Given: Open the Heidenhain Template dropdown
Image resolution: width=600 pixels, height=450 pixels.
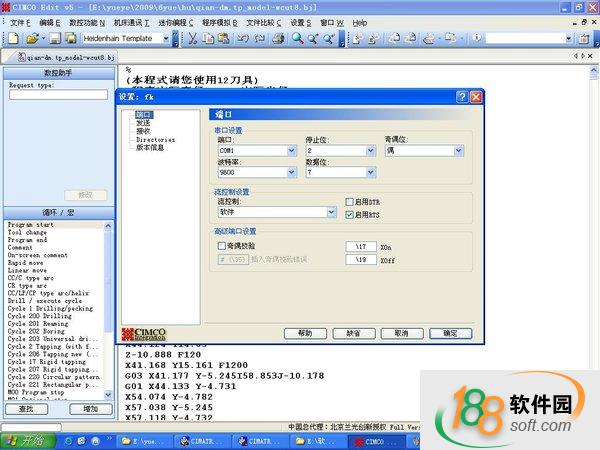Looking at the screenshot, I should coord(163,38).
